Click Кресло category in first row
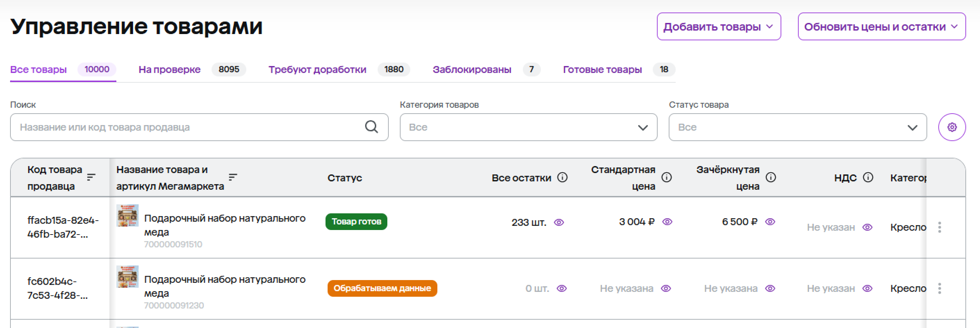 tap(908, 227)
